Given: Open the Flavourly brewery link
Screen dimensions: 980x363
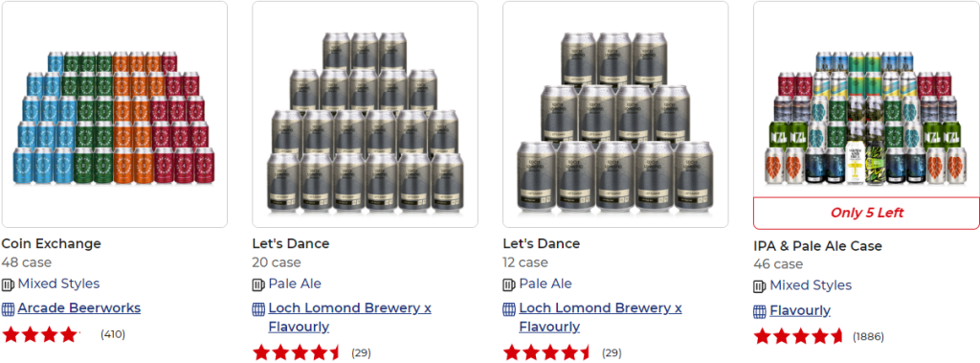Looking at the screenshot, I should point(800,310).
